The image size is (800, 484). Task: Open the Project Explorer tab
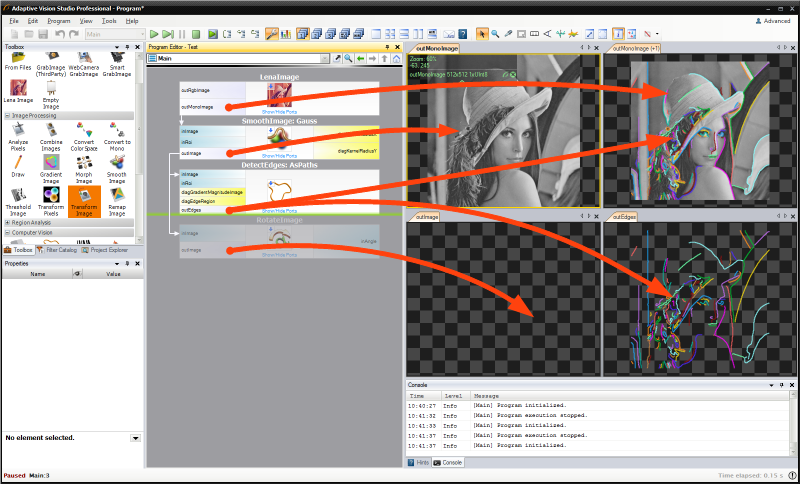[108, 250]
